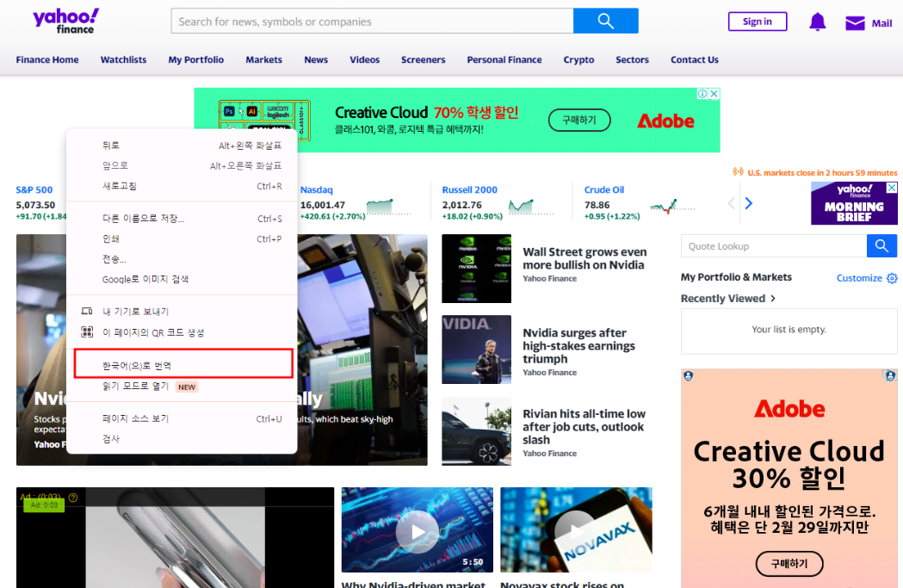Viewport: 903px width, 588px height.
Task: Play the Novavax stock video
Action: click(576, 530)
